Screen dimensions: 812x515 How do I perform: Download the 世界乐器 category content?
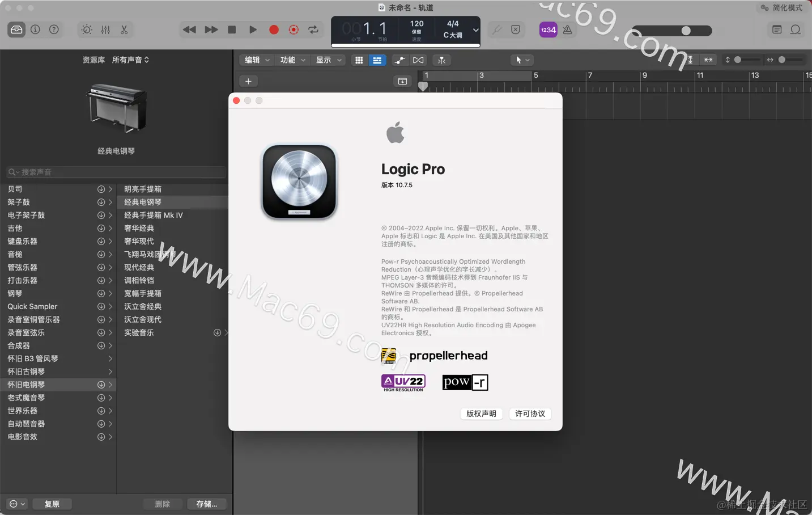[101, 411]
